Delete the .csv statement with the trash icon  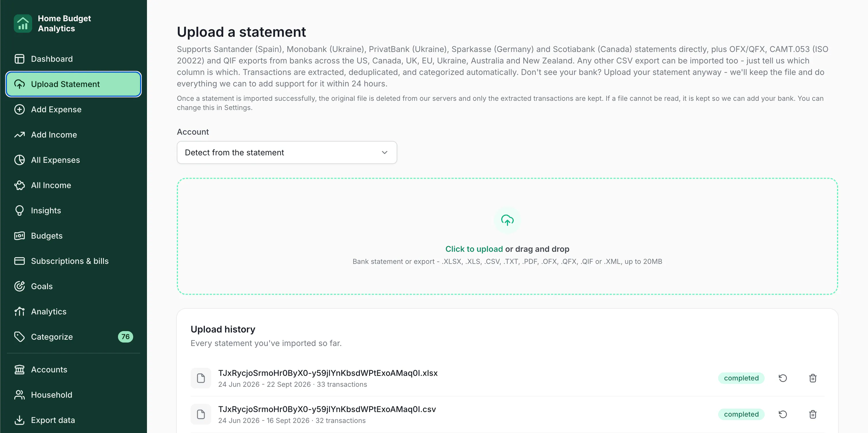point(813,414)
